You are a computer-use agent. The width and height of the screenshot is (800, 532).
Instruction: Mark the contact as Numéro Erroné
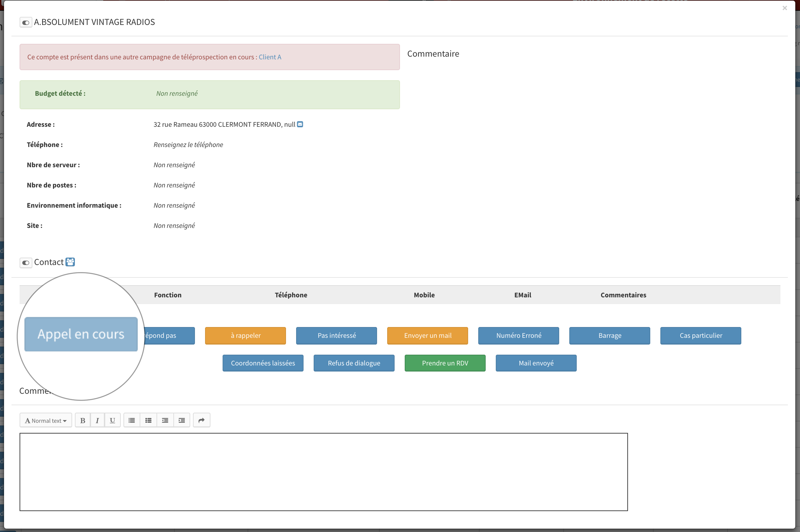pyautogui.click(x=518, y=335)
